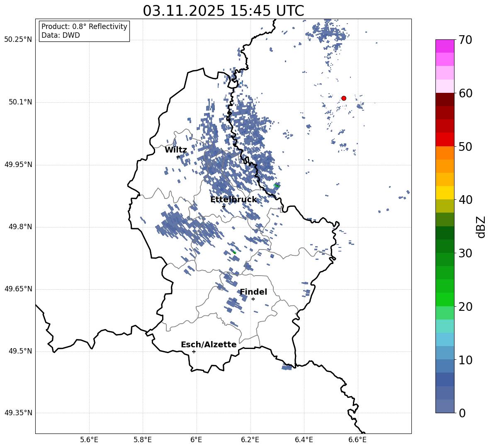Viewport: 491px width, 448px height.
Task: Click the bright green colorbar segment above 20
Action: pos(445,299)
